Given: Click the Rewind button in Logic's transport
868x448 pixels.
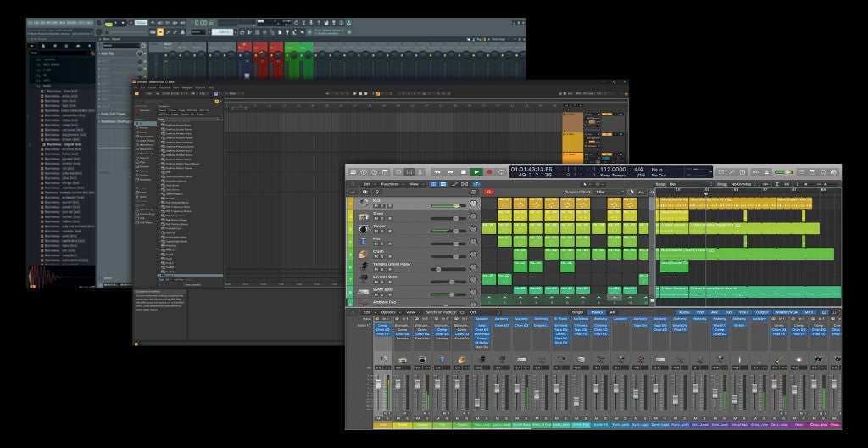Looking at the screenshot, I should [x=437, y=172].
